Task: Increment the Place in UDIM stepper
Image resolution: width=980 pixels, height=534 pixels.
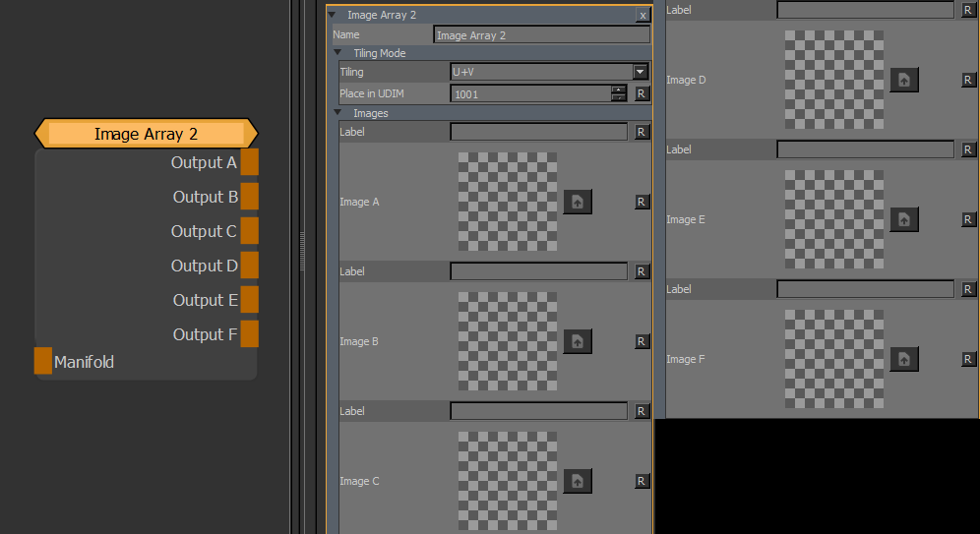Action: click(619, 89)
